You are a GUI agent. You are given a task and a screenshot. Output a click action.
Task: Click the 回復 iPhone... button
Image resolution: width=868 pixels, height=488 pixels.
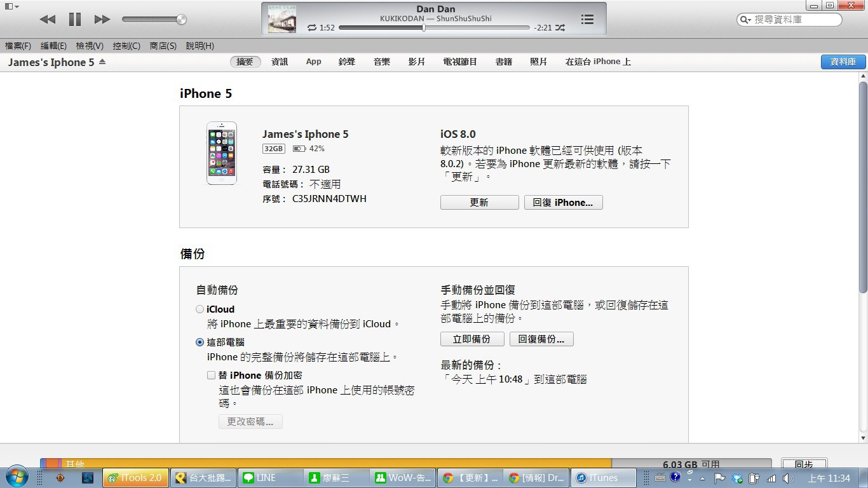point(563,202)
